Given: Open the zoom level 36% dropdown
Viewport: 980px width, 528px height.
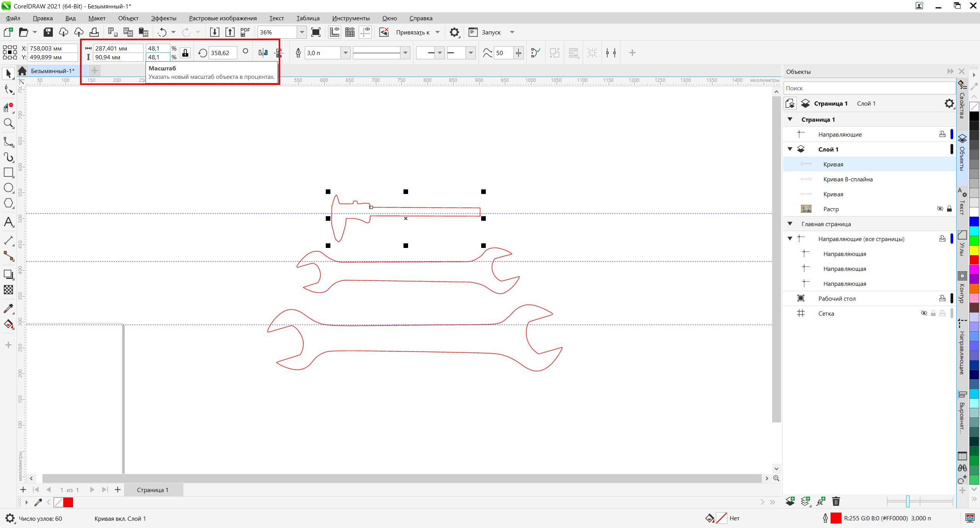Looking at the screenshot, I should pos(302,32).
